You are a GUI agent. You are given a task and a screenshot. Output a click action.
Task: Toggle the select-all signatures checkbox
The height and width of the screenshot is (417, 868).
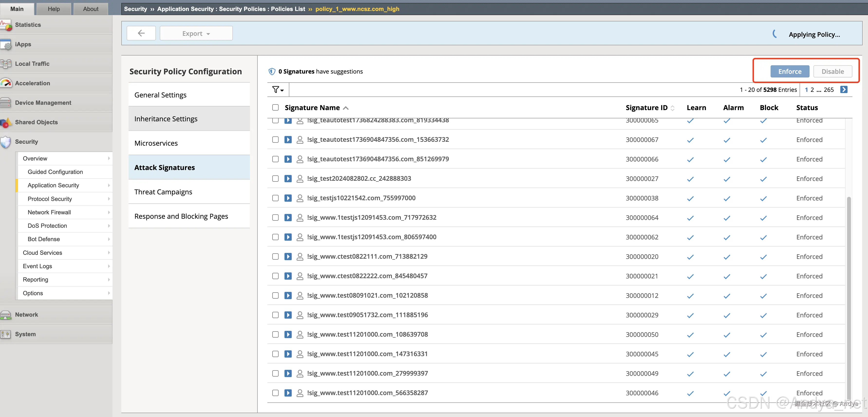[x=275, y=107]
